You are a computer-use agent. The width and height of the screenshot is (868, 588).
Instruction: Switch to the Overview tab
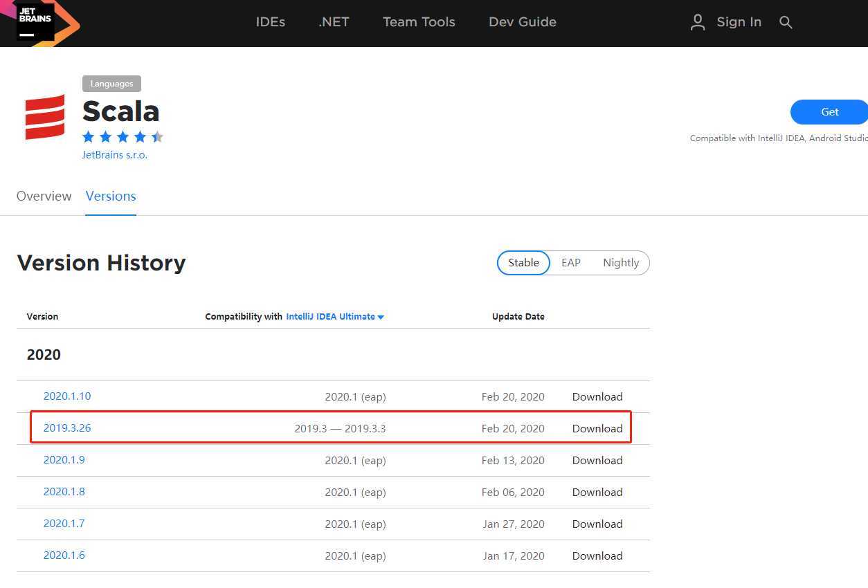(x=44, y=196)
